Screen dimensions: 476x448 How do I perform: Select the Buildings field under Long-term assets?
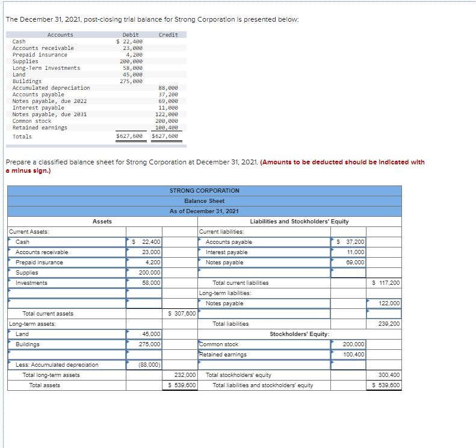point(67,344)
